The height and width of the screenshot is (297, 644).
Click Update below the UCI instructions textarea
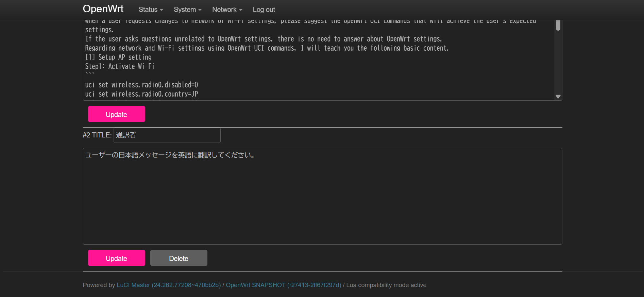click(x=117, y=114)
